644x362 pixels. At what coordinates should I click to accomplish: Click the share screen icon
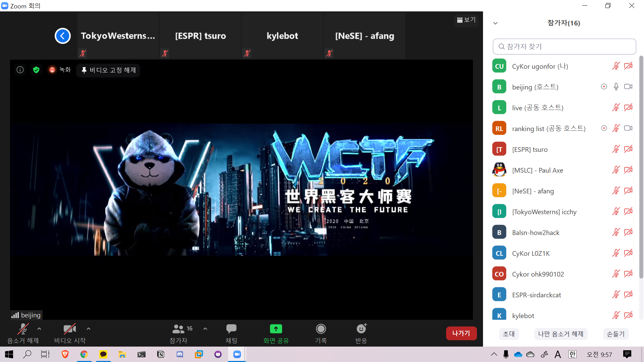pos(276,329)
